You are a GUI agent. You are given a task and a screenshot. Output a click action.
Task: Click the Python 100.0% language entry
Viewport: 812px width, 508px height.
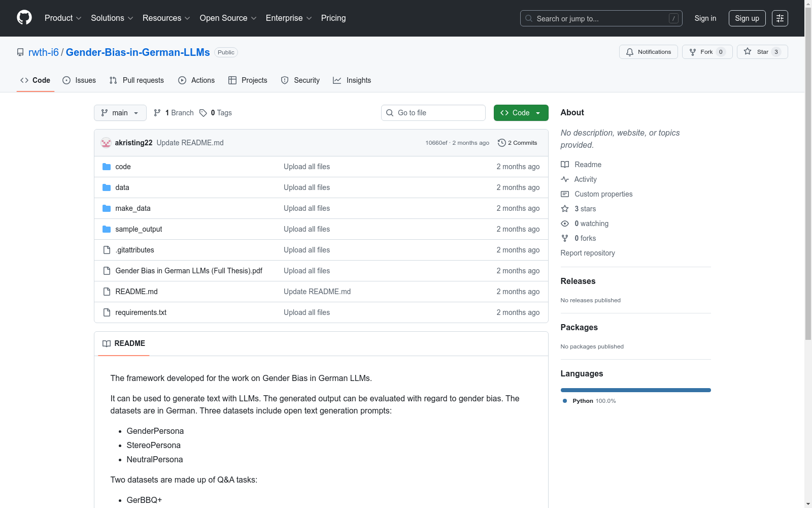[589, 401]
